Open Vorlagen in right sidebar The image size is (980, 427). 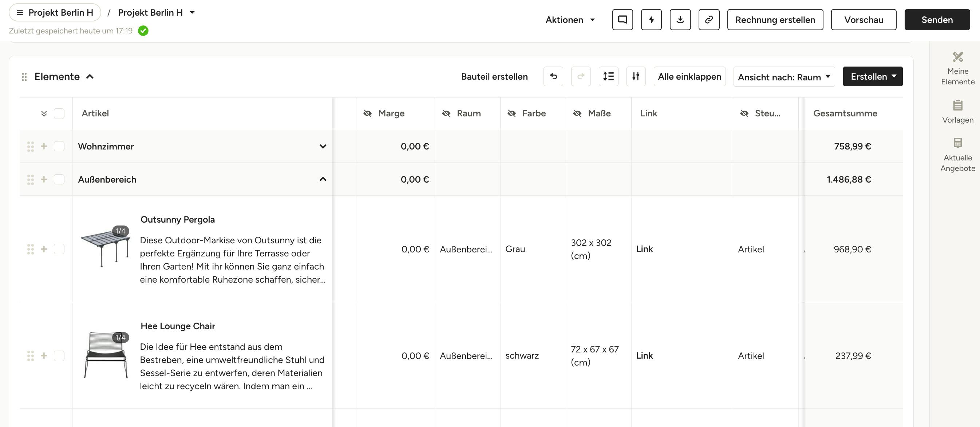pyautogui.click(x=957, y=112)
